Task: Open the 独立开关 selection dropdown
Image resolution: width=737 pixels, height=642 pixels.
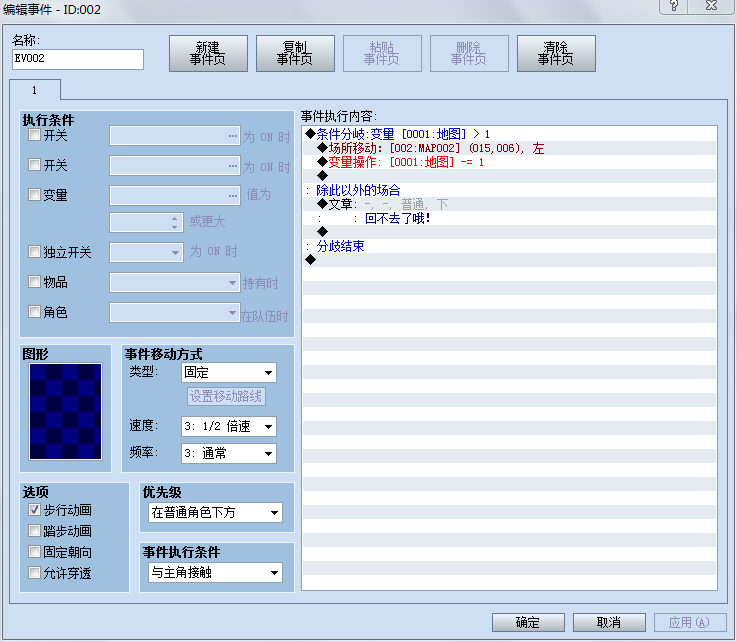Action: (x=146, y=252)
